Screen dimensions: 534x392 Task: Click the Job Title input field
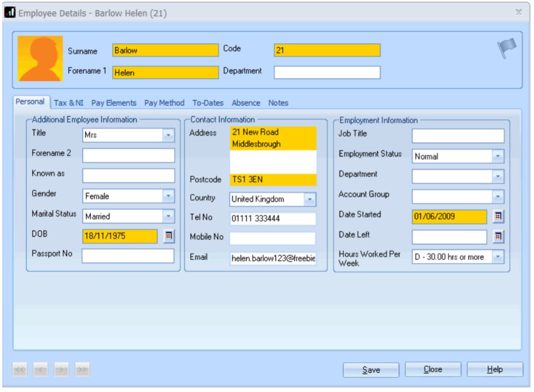[x=458, y=136]
